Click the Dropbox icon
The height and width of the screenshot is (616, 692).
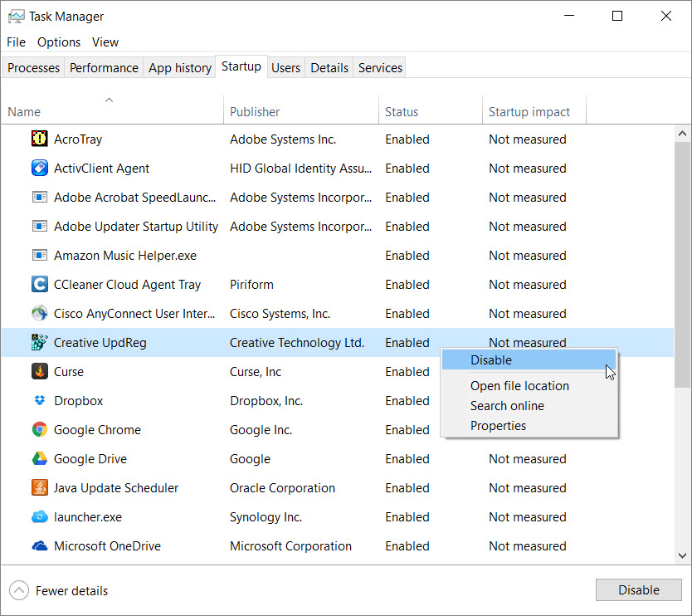pyautogui.click(x=39, y=400)
